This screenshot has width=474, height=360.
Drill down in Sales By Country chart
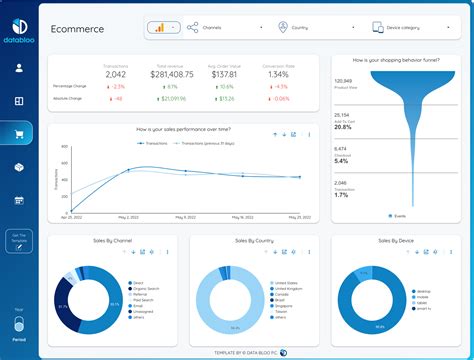tap(275, 252)
